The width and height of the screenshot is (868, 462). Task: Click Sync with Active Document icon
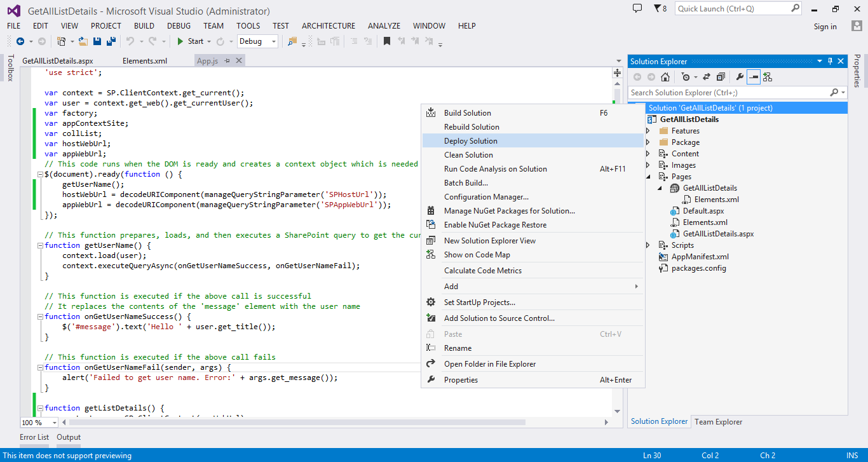click(706, 77)
